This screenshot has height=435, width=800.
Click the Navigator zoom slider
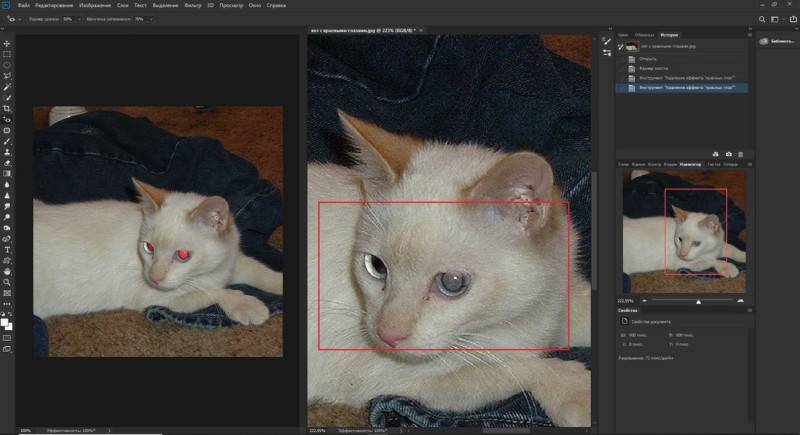click(698, 300)
